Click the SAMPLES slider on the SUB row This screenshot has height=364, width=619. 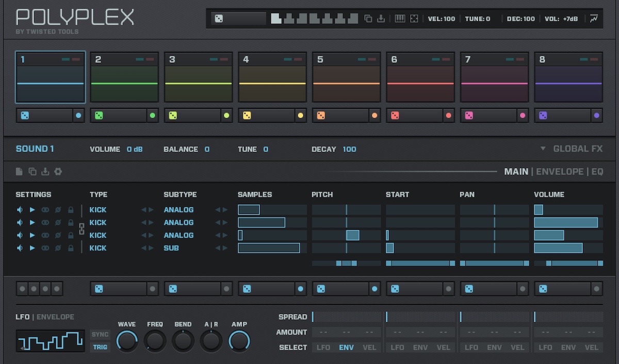[272, 248]
